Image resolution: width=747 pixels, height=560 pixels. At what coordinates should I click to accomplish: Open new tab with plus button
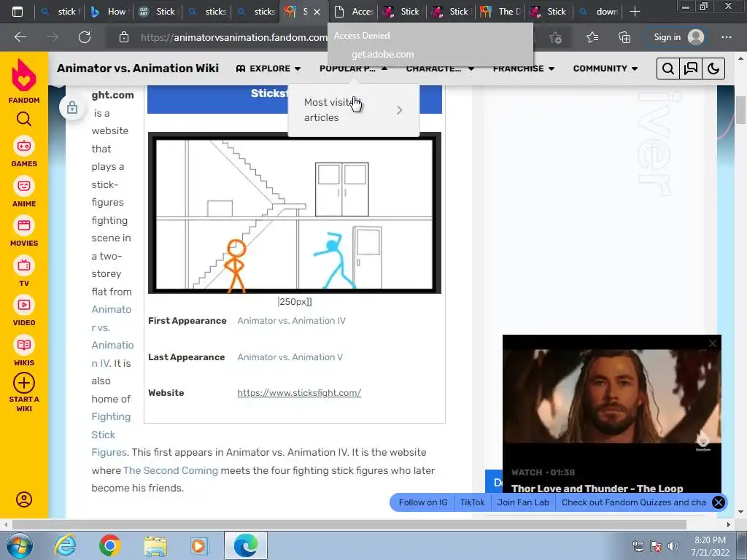tap(635, 12)
